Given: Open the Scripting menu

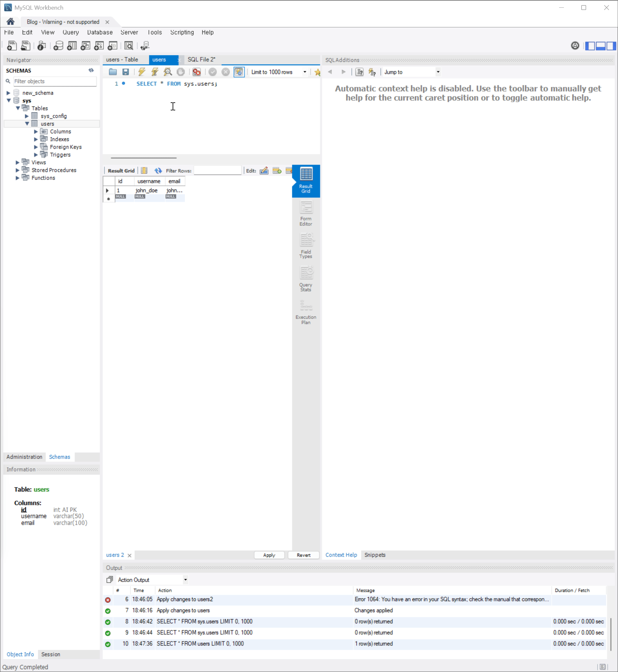Looking at the screenshot, I should pos(182,33).
